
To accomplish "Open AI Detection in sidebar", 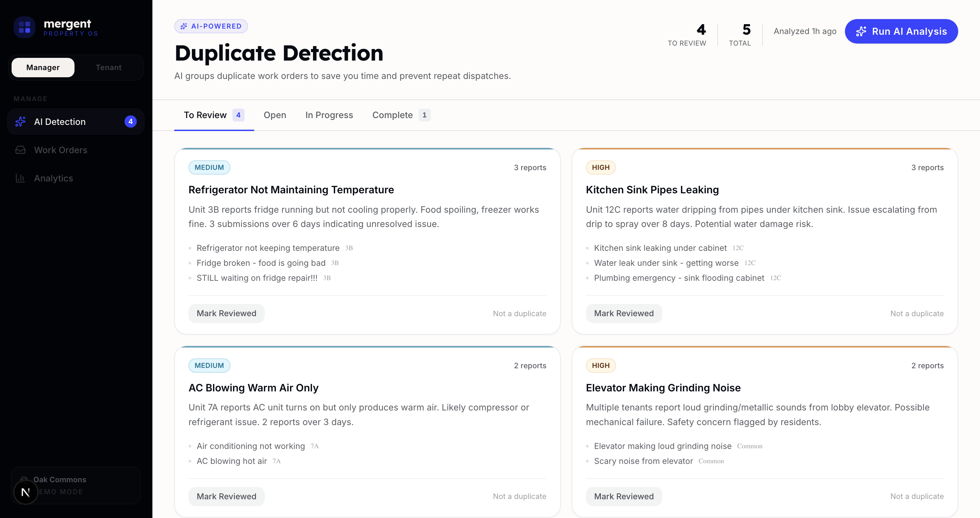I will [x=76, y=122].
